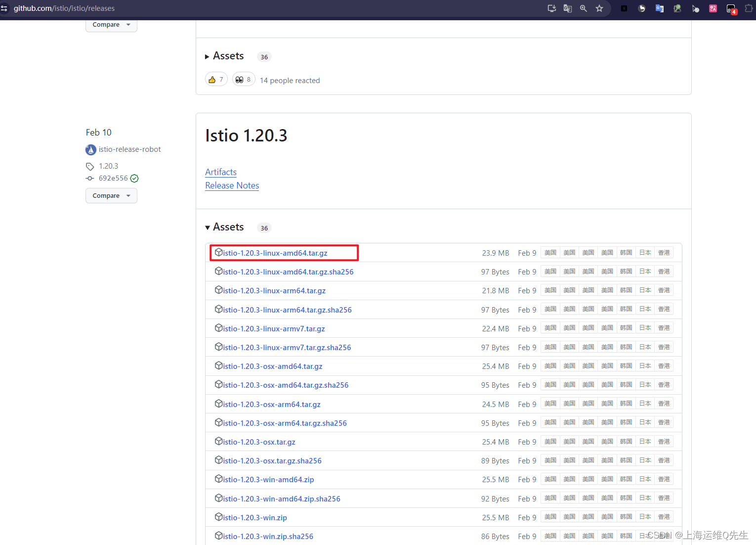Open the Compare dropdown at page top
Screen dimensions: 756x545
coord(111,25)
